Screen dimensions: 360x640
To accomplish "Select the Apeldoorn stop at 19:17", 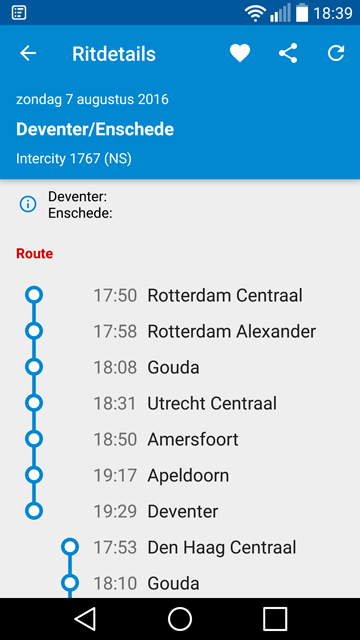I will pos(180,475).
